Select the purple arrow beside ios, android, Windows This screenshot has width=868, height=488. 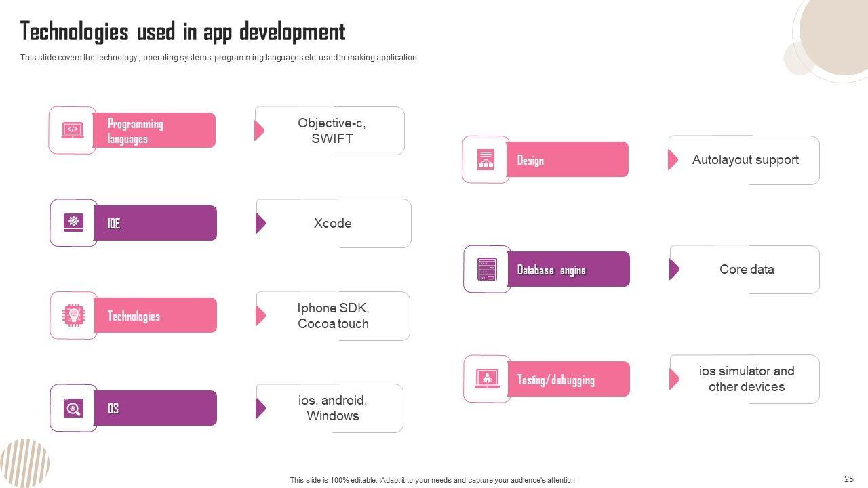pyautogui.click(x=261, y=408)
